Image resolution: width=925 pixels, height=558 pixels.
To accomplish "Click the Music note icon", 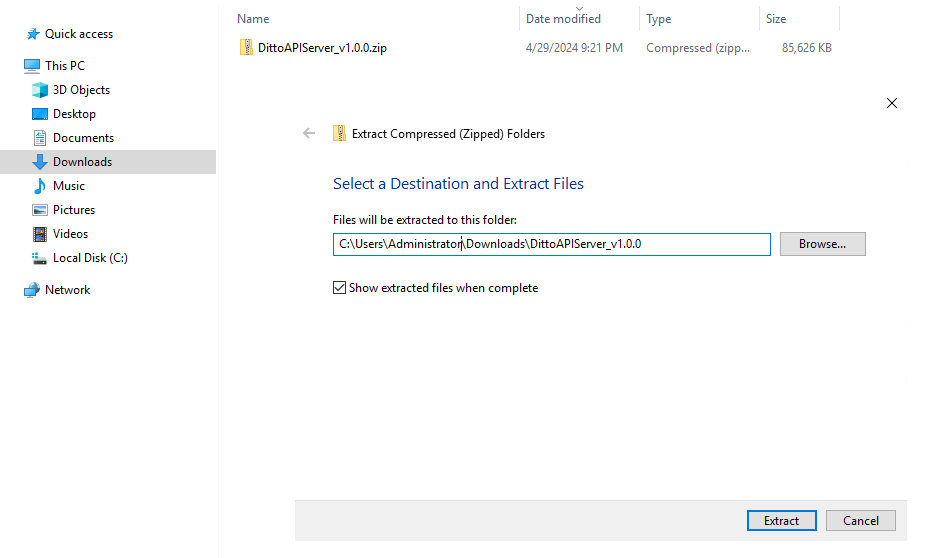I will tap(40, 186).
